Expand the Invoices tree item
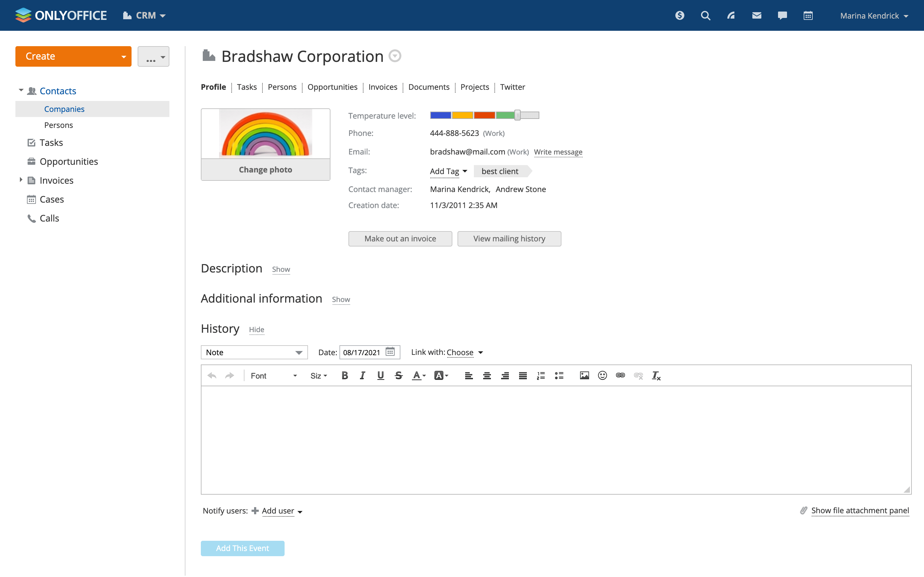 (21, 180)
